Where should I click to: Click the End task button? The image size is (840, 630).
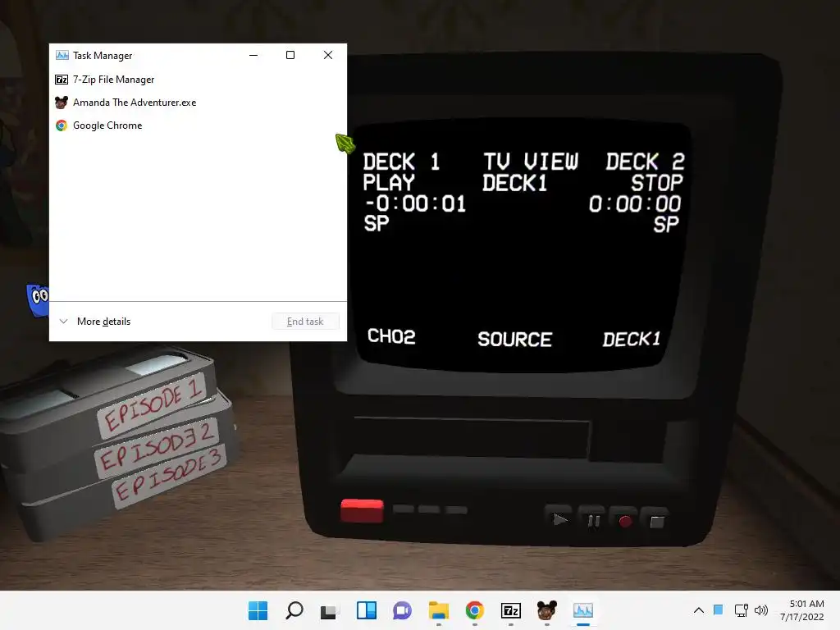[305, 322]
